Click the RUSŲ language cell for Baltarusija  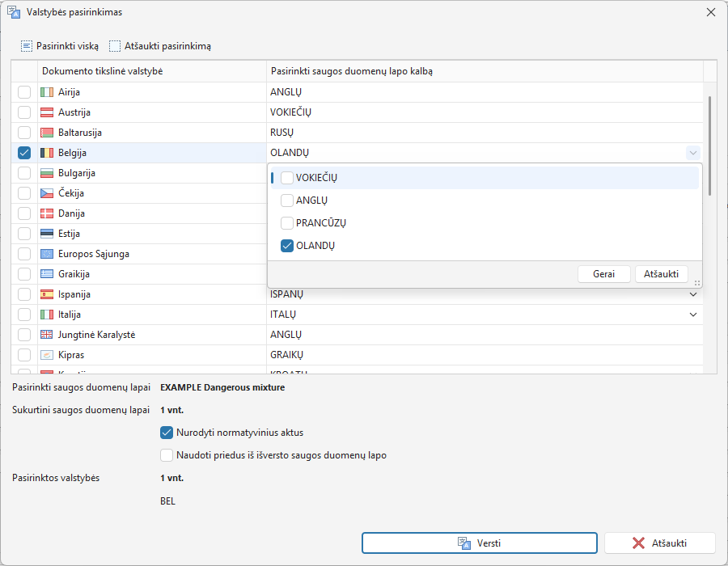[x=485, y=133]
